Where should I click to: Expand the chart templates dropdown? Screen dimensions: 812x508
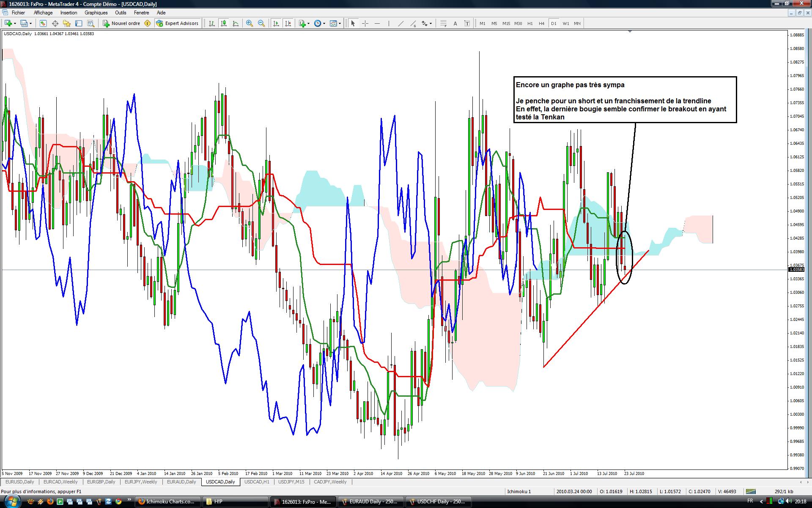[x=340, y=23]
